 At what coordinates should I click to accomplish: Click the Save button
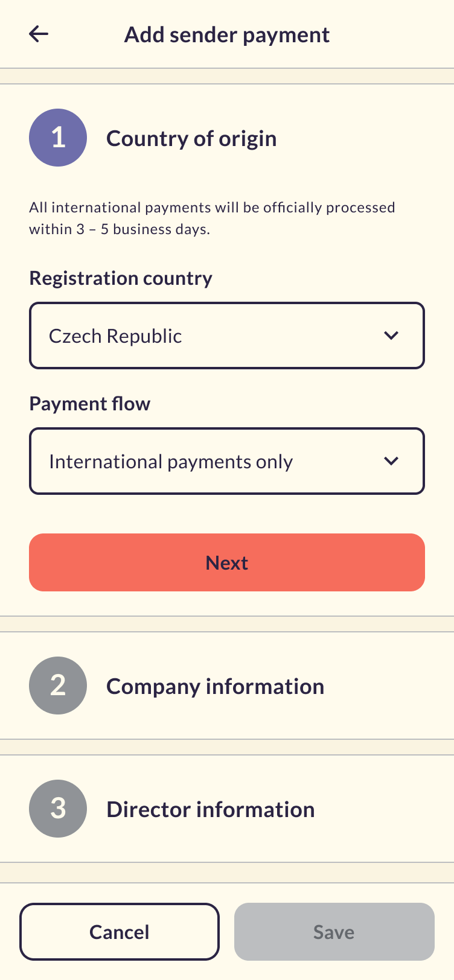(x=334, y=932)
